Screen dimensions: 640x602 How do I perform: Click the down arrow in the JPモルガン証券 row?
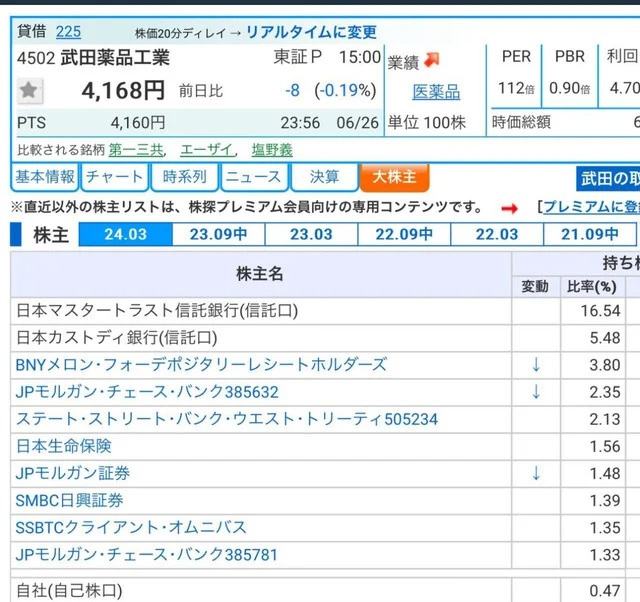[536, 473]
